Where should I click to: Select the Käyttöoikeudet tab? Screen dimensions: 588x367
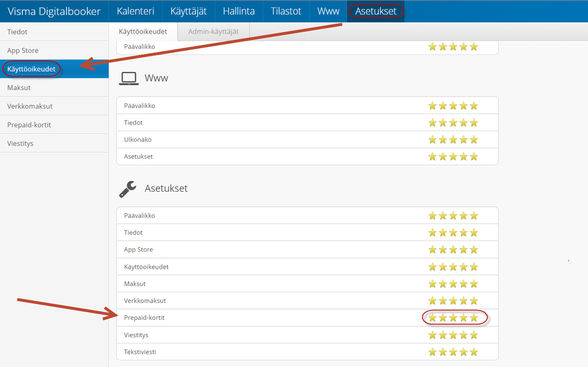143,32
